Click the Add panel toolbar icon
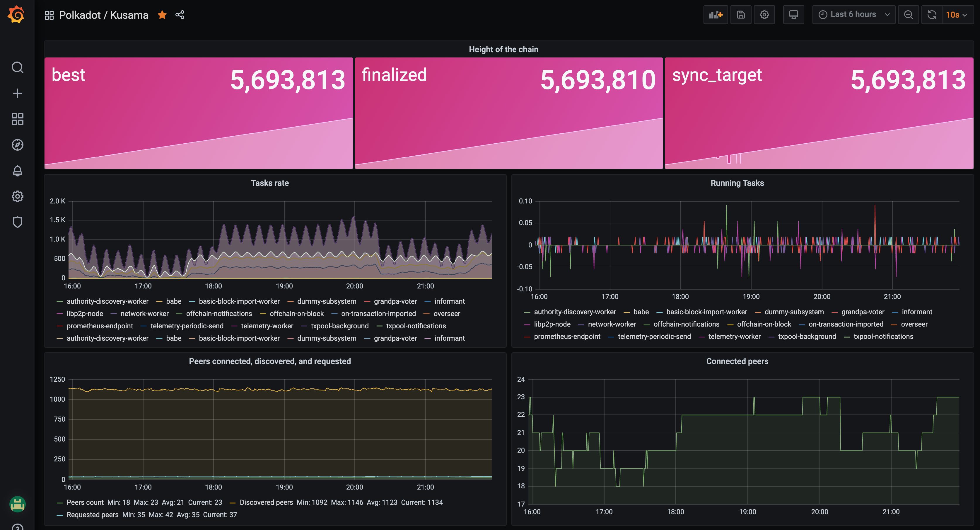Viewport: 980px width, 530px height. point(715,15)
